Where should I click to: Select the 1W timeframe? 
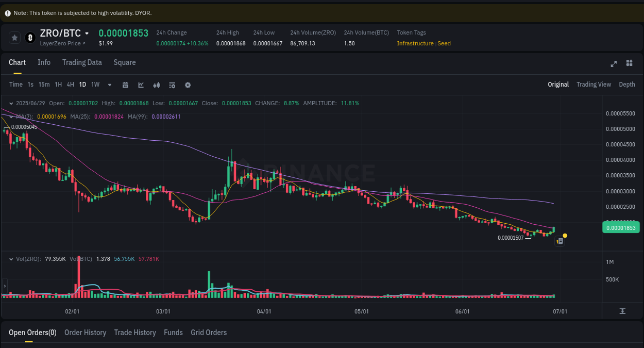click(95, 85)
